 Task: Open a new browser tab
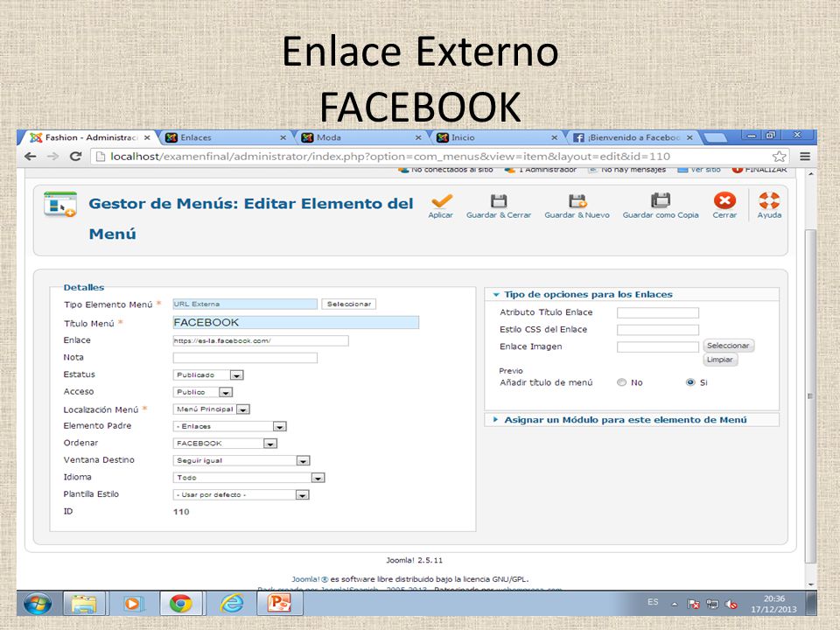[x=715, y=138]
